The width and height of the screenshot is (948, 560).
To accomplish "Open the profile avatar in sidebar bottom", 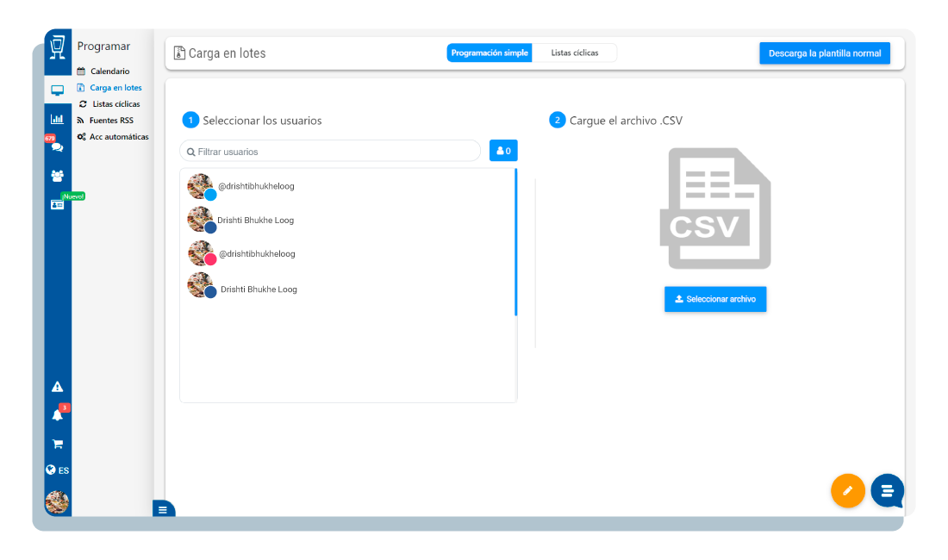I will click(58, 502).
